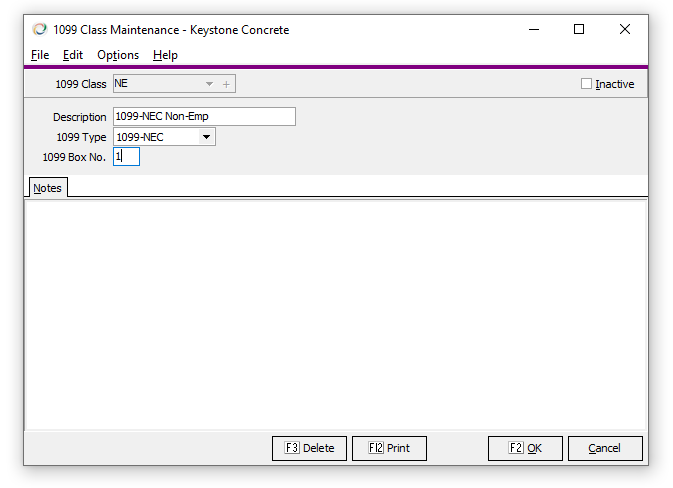
Task: Select the Notes tab
Action: click(x=47, y=188)
